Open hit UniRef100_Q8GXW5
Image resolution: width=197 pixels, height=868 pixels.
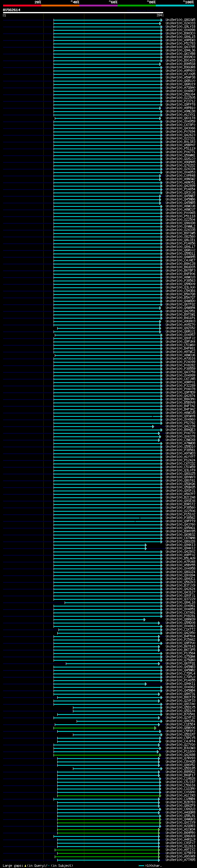[180, 20]
